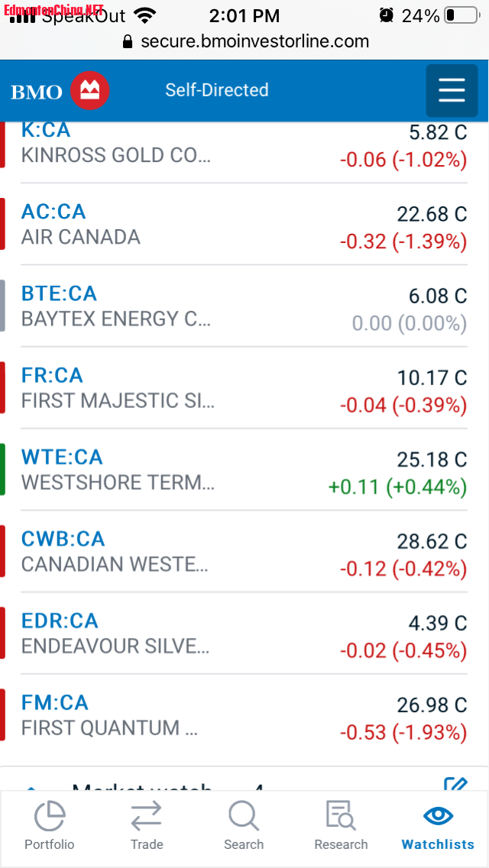Open the Research document icon

(341, 816)
